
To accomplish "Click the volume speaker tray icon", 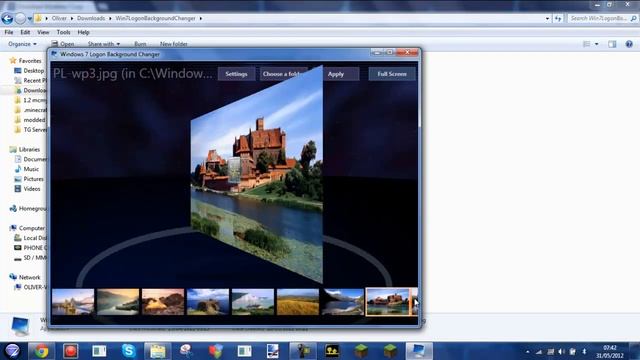I will tap(561, 351).
